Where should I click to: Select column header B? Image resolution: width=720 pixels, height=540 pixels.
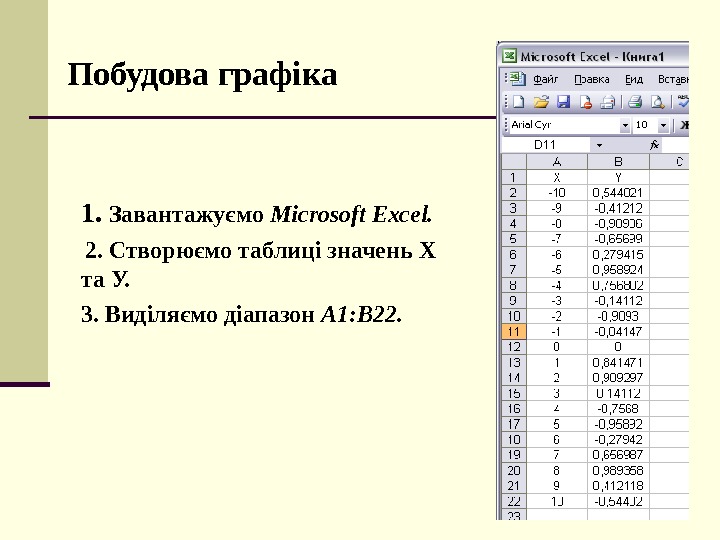click(x=619, y=162)
